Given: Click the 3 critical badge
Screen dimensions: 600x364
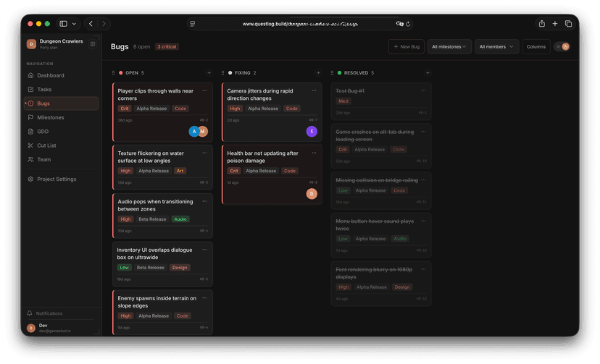Looking at the screenshot, I should pos(167,46).
